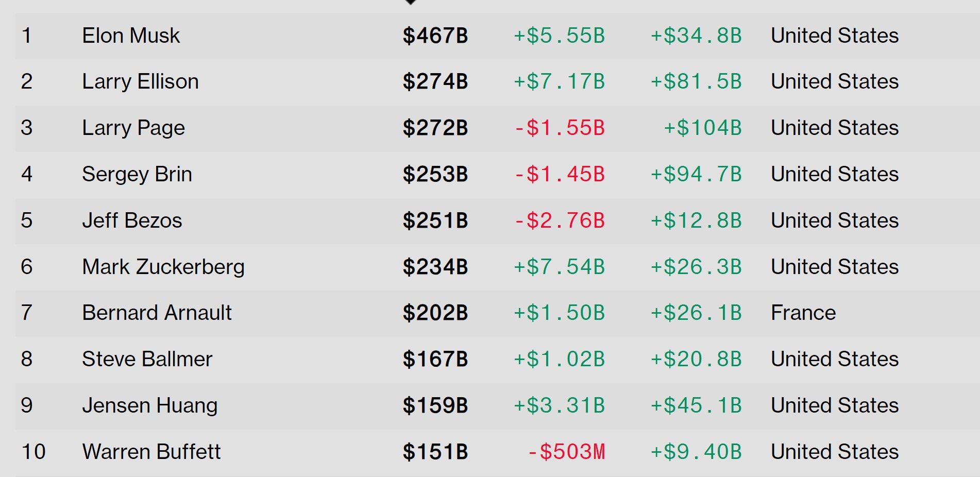Image resolution: width=980 pixels, height=477 pixels.
Task: Click Jensen Huang's +$45.1B YTD change
Action: tap(696, 405)
